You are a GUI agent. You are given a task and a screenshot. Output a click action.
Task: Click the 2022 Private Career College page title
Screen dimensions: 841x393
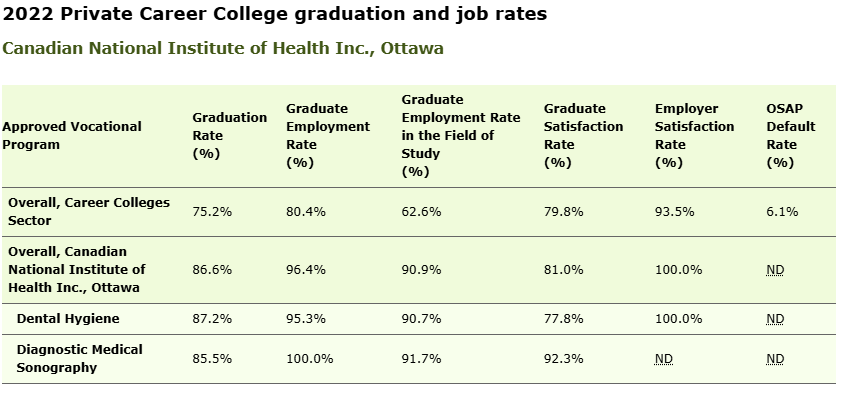[x=275, y=14]
